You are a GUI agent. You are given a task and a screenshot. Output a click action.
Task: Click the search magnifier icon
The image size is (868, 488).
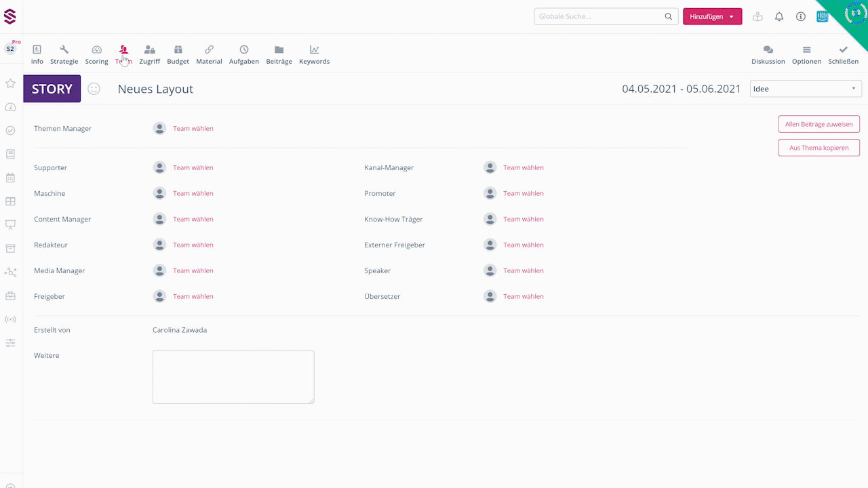tap(669, 17)
